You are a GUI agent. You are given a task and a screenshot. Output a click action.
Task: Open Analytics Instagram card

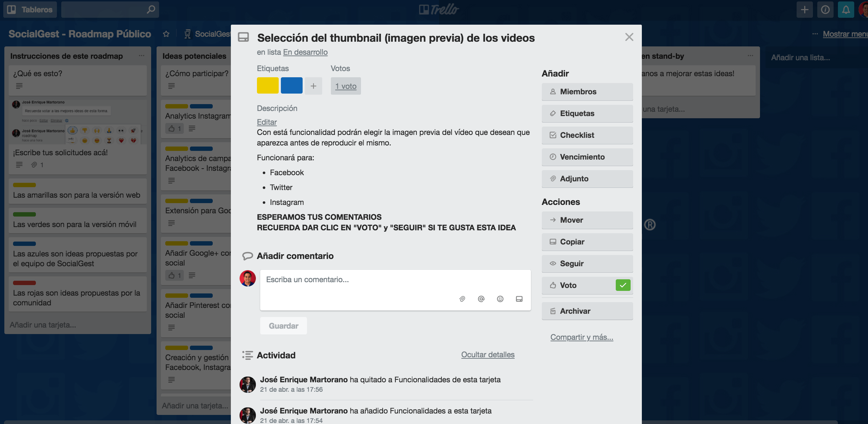click(196, 119)
